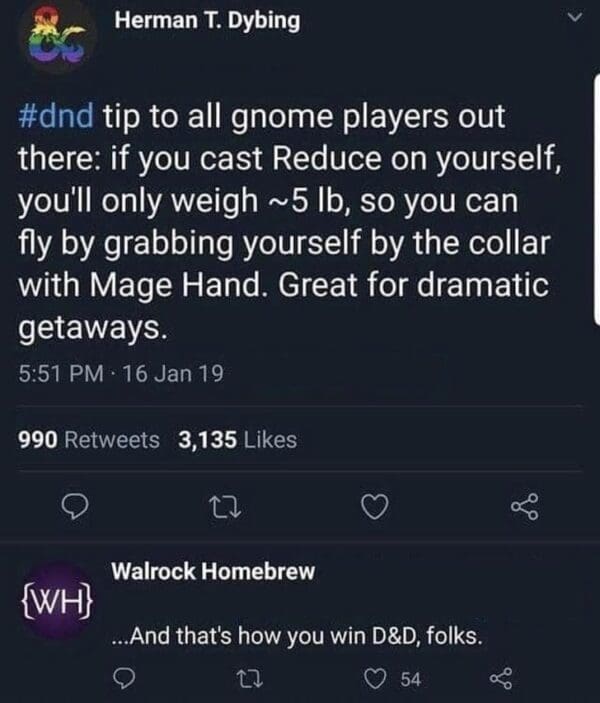Open Walrock Homebrew's profile name

click(213, 571)
